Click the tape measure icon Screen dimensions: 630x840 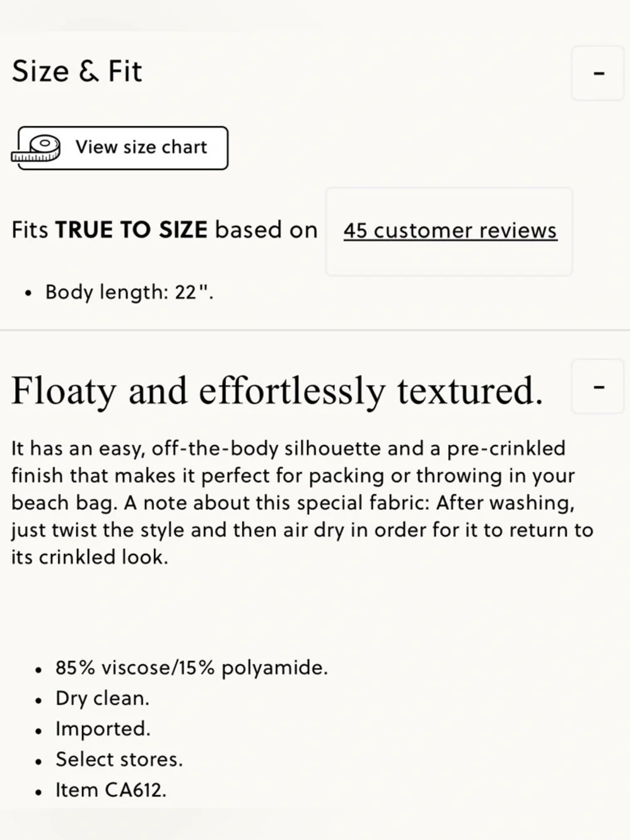[x=37, y=149]
